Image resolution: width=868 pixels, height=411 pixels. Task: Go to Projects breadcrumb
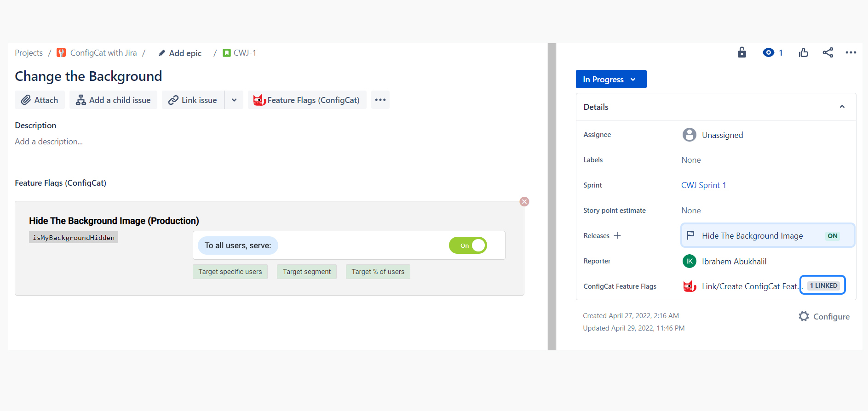pyautogui.click(x=29, y=53)
